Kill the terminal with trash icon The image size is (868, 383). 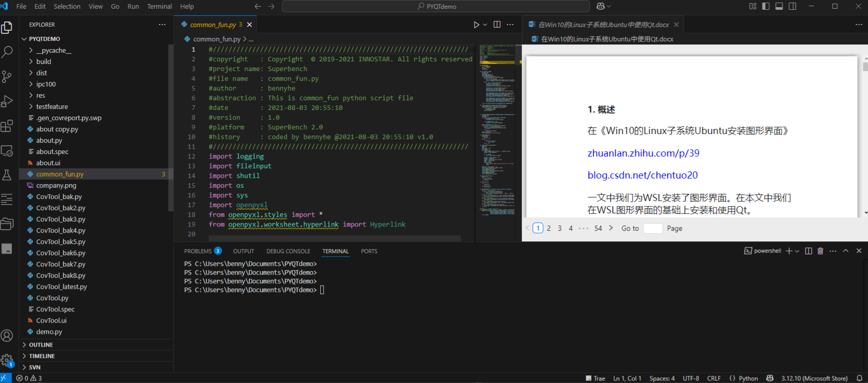tap(820, 251)
